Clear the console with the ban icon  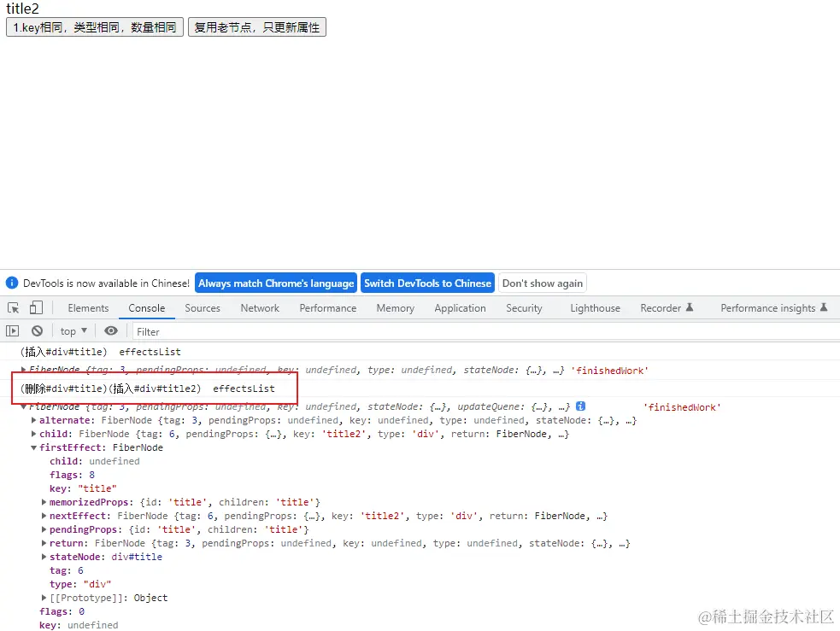[37, 331]
